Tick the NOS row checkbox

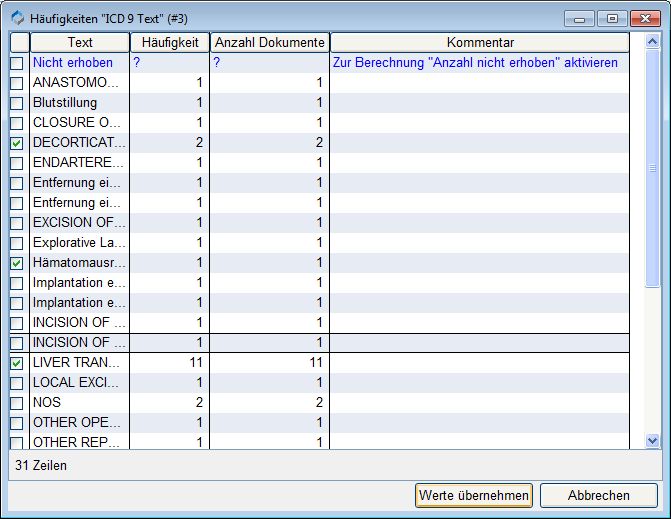(17, 403)
